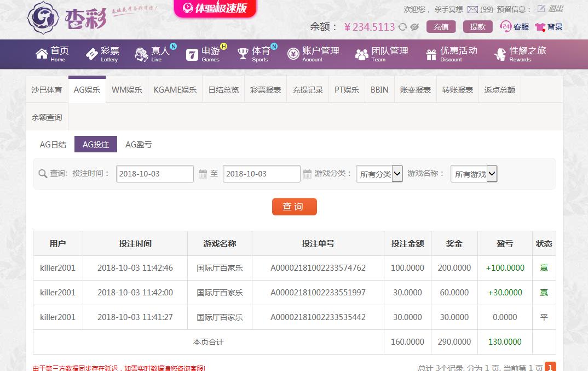The height and width of the screenshot is (371, 588).
Task: Open 账户管理 Account menu
Action: pos(314,54)
